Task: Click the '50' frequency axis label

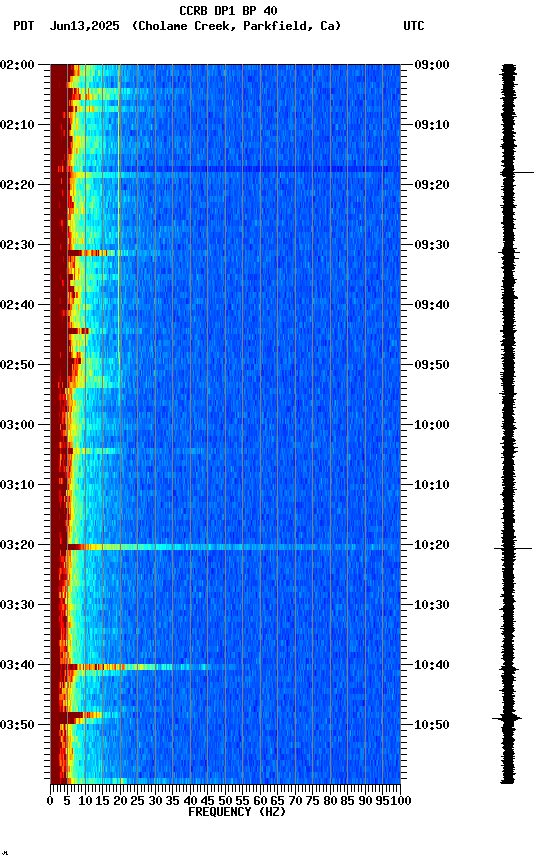Action: [x=225, y=802]
